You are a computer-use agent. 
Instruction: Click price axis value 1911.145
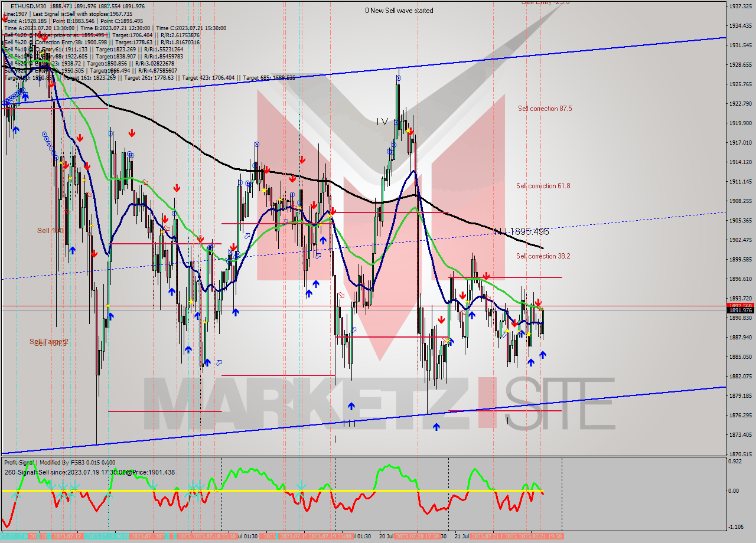point(740,182)
